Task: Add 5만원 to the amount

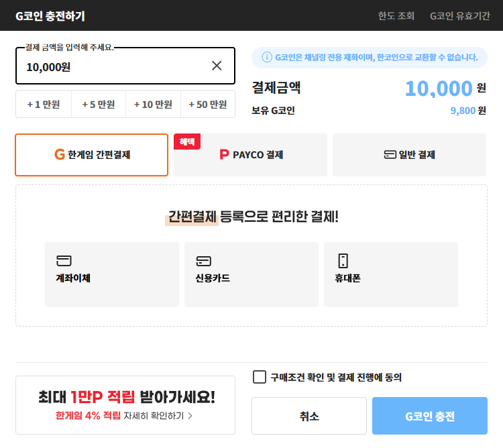Action: click(x=99, y=104)
